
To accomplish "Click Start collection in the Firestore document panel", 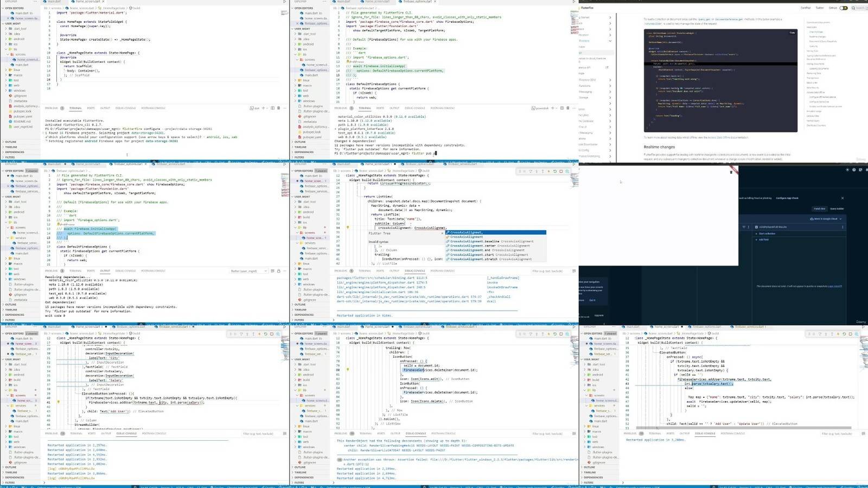I will point(765,233).
